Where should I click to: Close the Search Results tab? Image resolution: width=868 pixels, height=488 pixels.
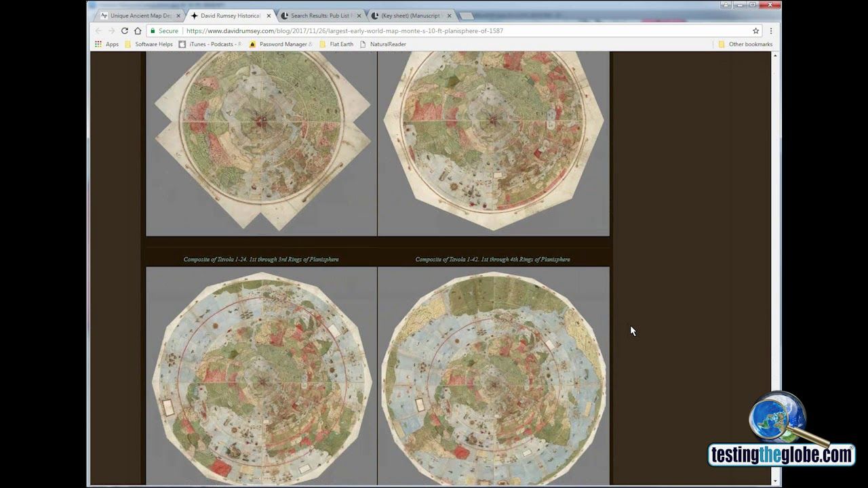(x=359, y=16)
